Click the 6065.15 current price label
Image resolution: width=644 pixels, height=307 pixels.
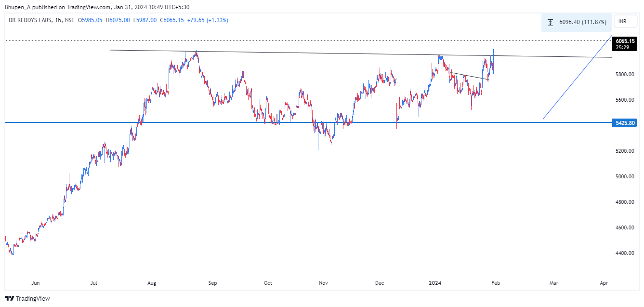626,41
